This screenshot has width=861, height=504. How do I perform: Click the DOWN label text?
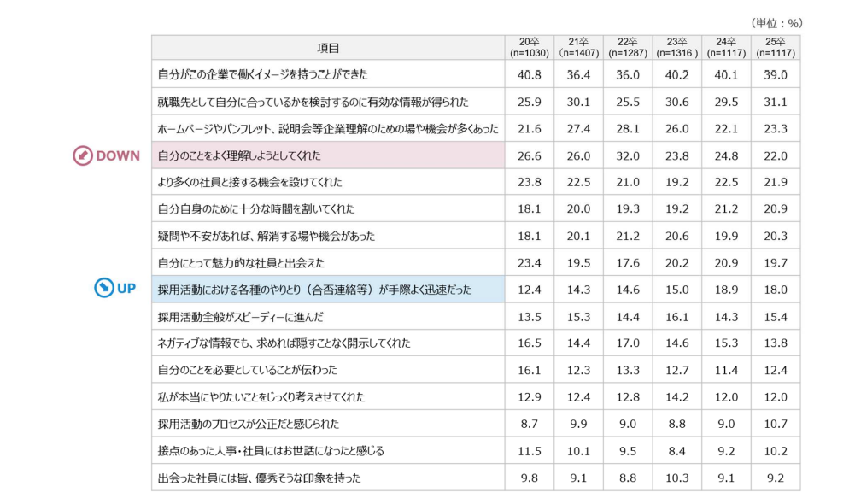coord(117,155)
